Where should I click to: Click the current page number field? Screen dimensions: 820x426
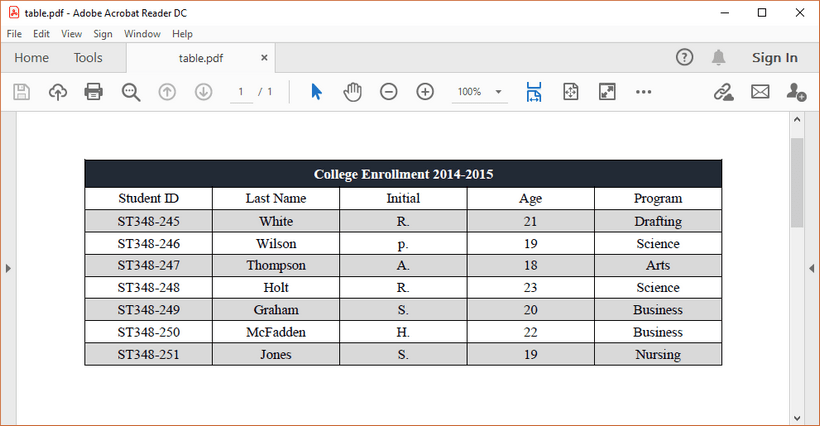point(241,92)
